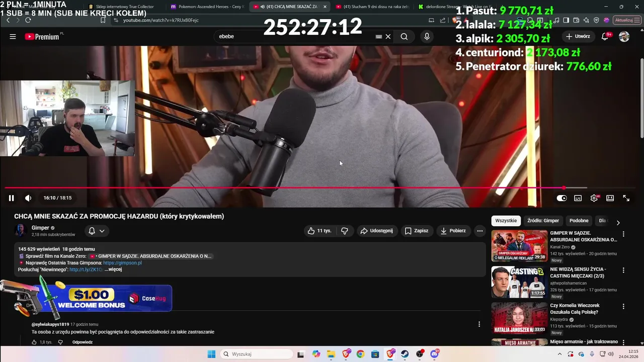The image size is (644, 362).
Task: Switch to the 'Słucham 9 dni dissu' tab
Action: coord(372,7)
